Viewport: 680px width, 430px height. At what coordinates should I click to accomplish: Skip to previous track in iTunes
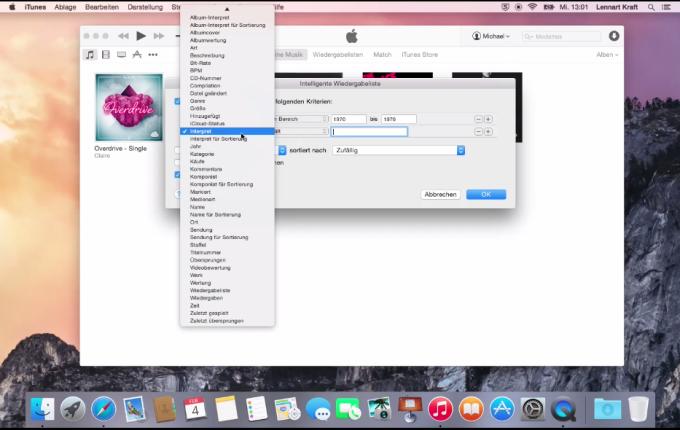click(x=123, y=36)
